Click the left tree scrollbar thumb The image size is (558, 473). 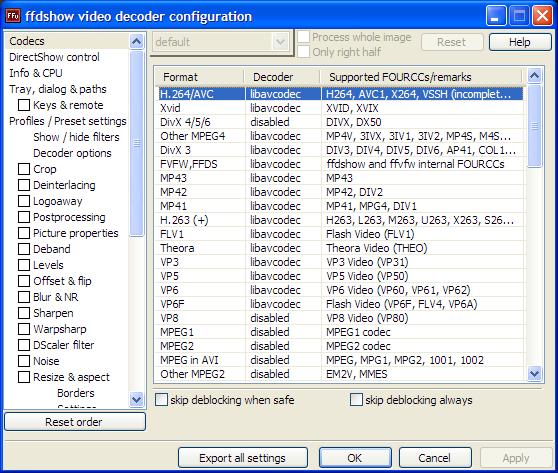136,143
